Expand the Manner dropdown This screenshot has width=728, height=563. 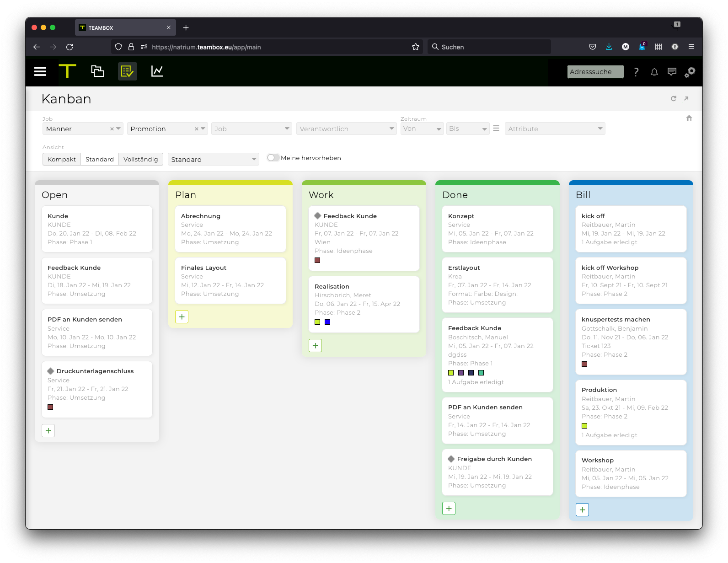coord(118,129)
